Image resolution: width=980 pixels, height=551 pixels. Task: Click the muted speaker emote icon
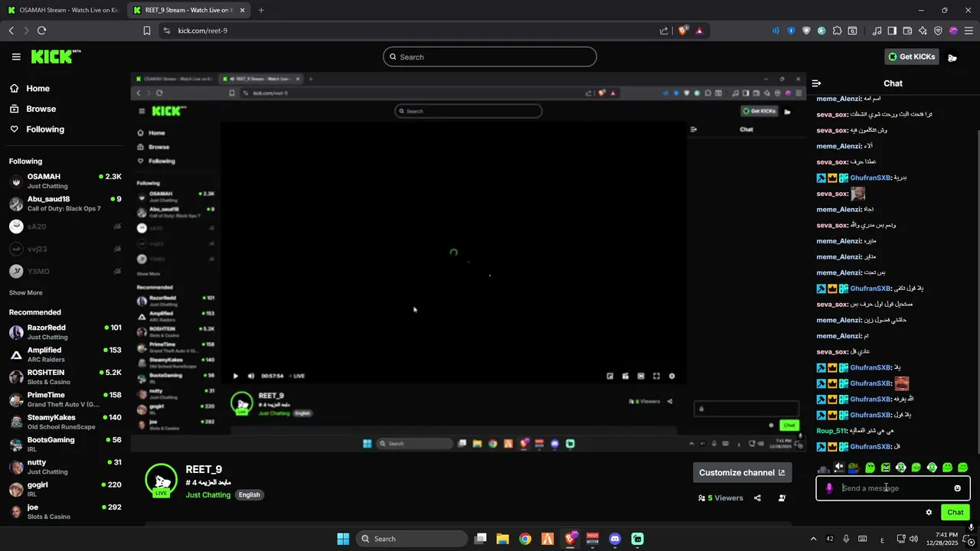click(838, 468)
